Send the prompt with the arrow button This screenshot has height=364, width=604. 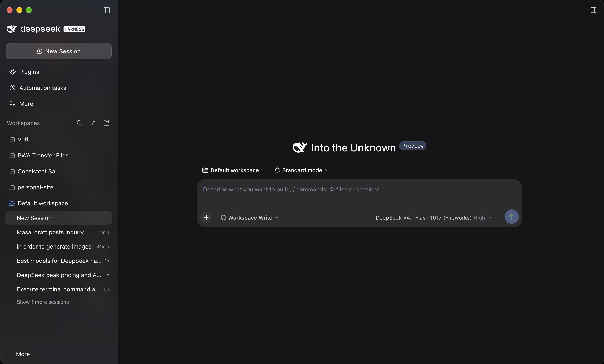coord(511,217)
